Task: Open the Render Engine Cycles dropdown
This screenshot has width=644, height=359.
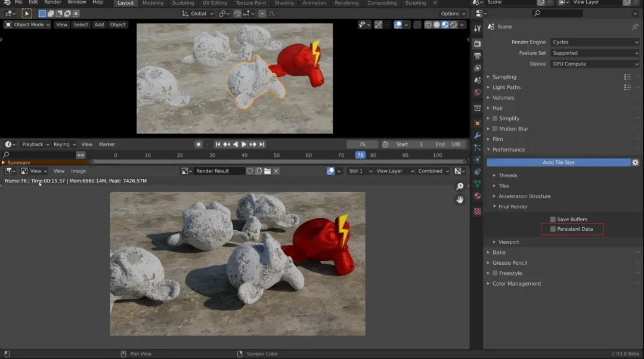Action: click(595, 42)
